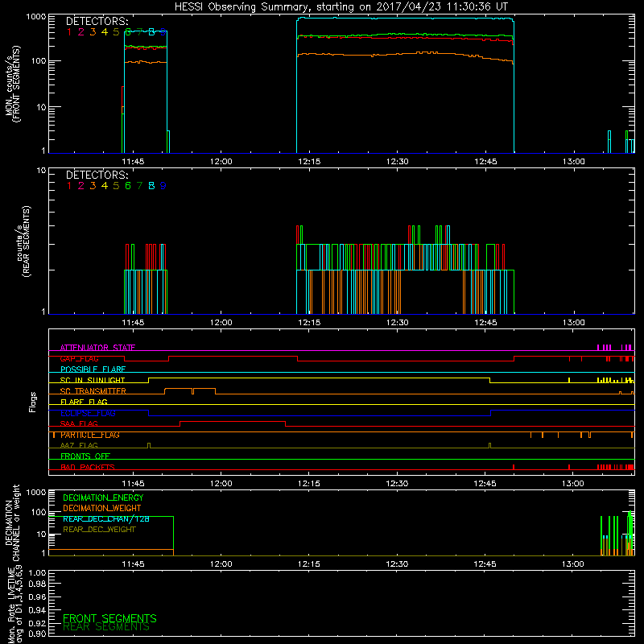Select the ATTENUATOR_STATE flag label
Screen dimensions: 644x644
pyautogui.click(x=97, y=348)
